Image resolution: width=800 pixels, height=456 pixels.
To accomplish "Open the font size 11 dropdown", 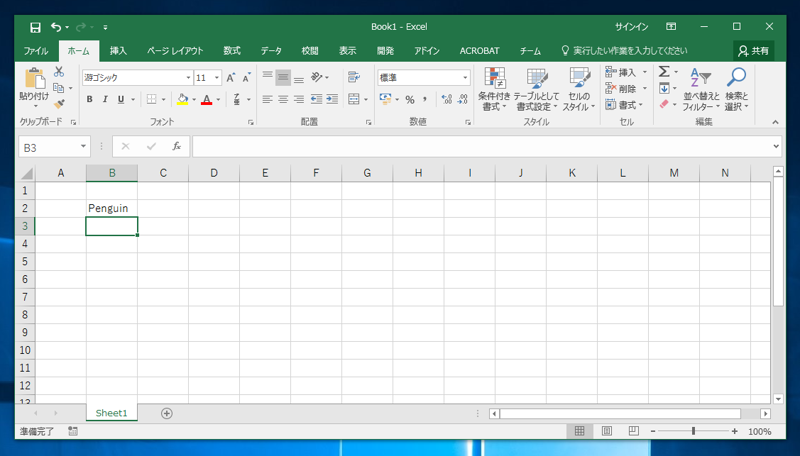I will pos(217,78).
